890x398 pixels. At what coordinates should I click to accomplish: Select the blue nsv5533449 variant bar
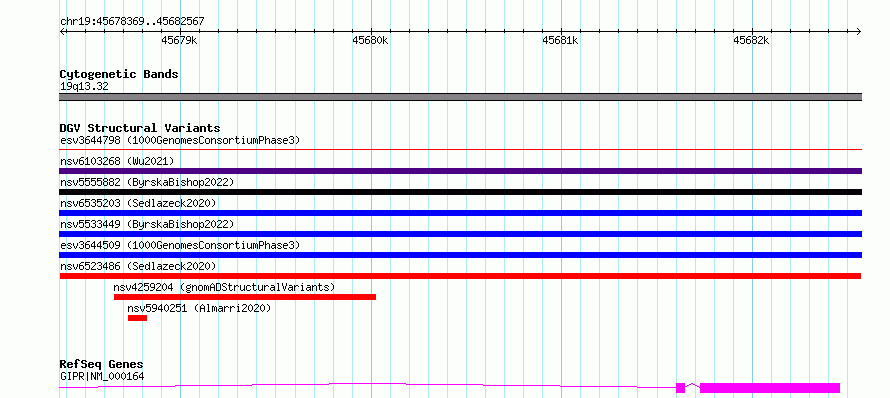(460, 234)
